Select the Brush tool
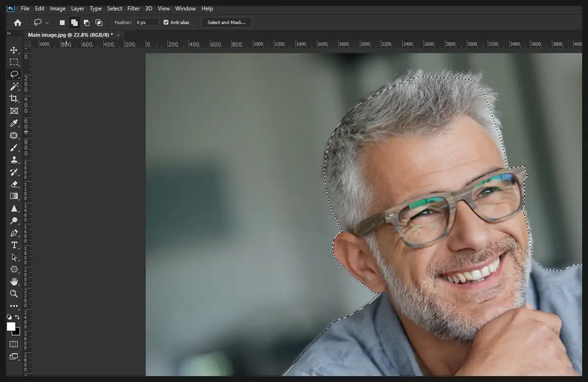Image resolution: width=588 pixels, height=382 pixels. [14, 147]
